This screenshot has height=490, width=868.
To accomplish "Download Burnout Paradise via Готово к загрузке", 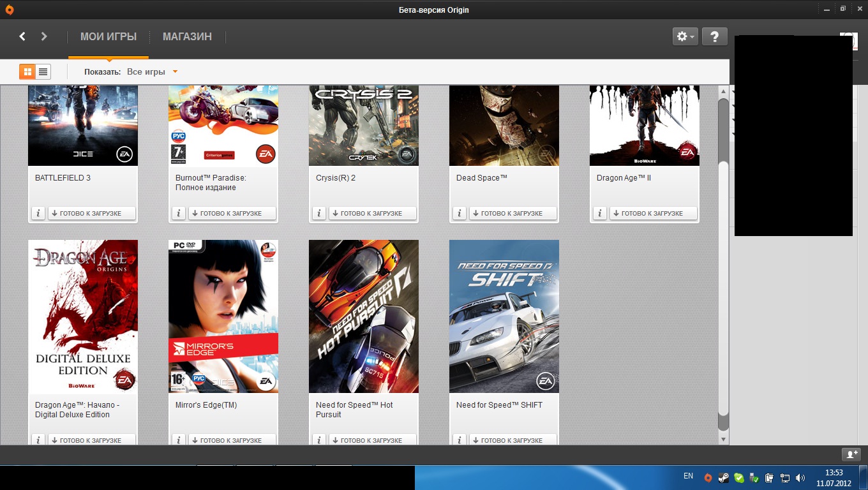I will coord(232,213).
